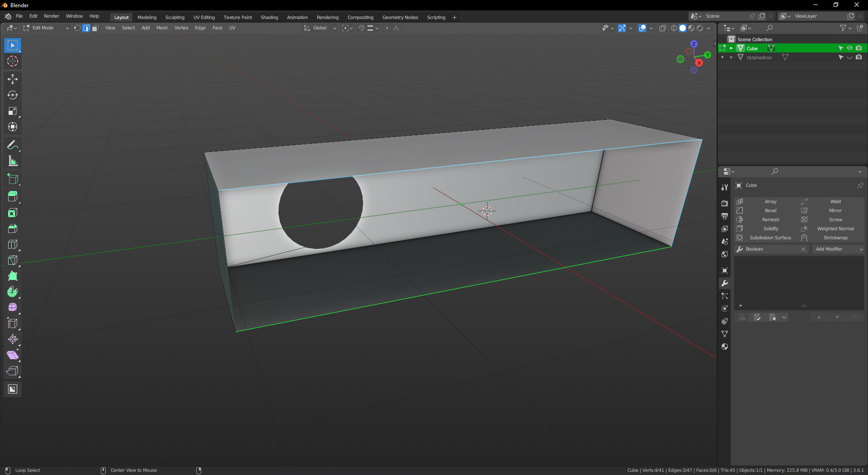Select the Rotate tool
Viewport: 868px width, 475px height.
coord(13,95)
